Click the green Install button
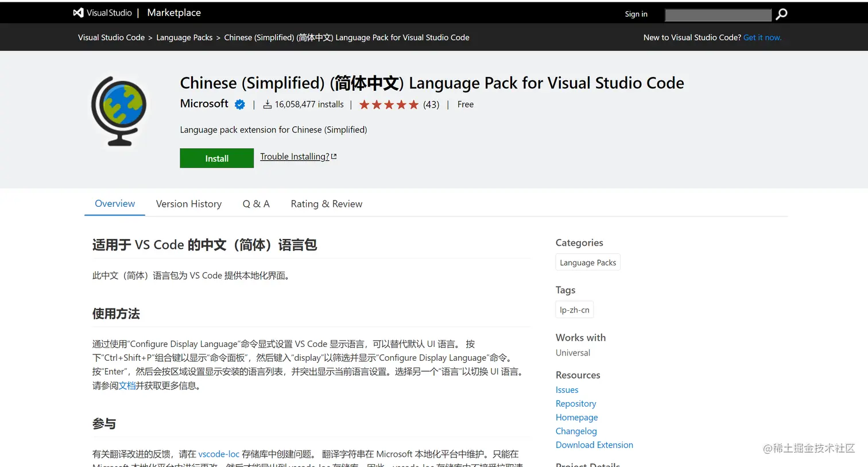Image resolution: width=868 pixels, height=467 pixels. 217,158
